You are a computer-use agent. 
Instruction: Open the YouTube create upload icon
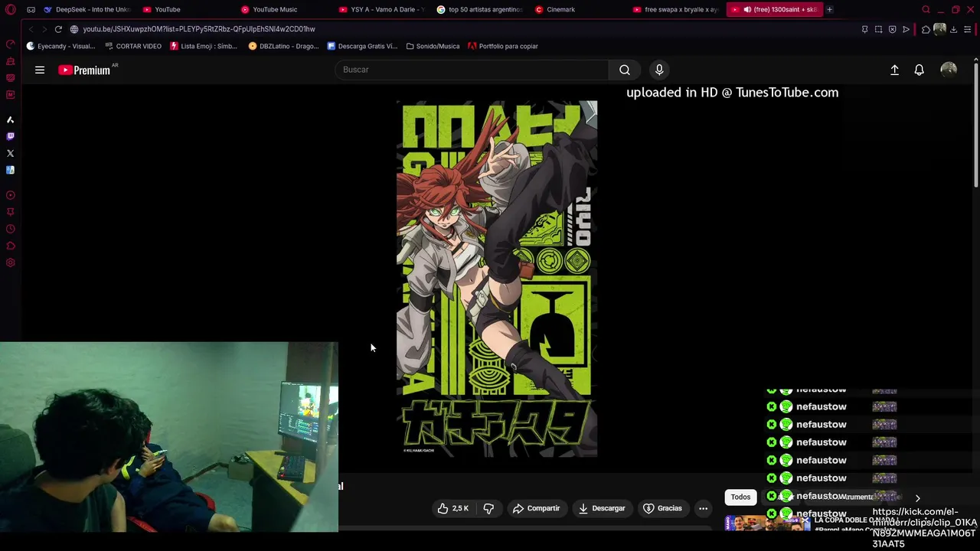[x=894, y=70]
